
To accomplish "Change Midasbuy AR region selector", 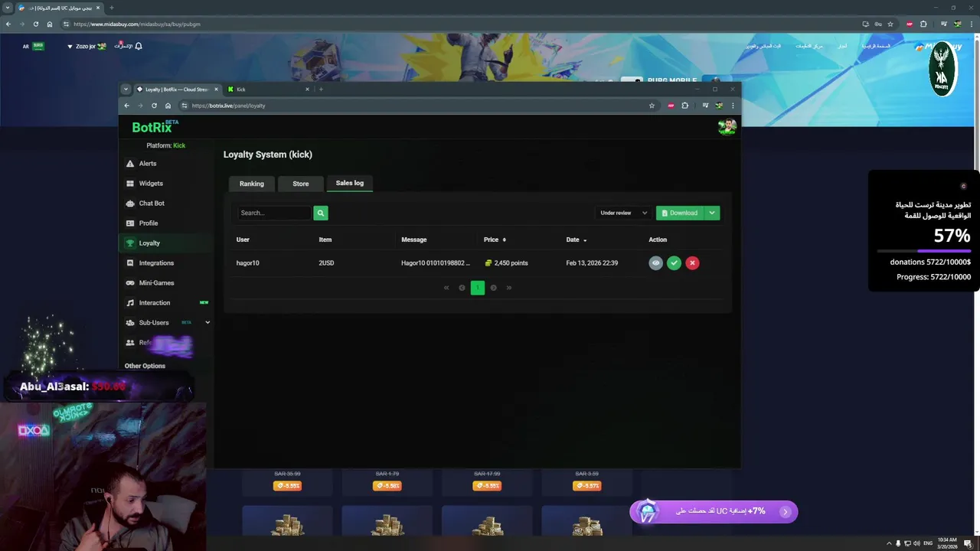I will point(33,46).
